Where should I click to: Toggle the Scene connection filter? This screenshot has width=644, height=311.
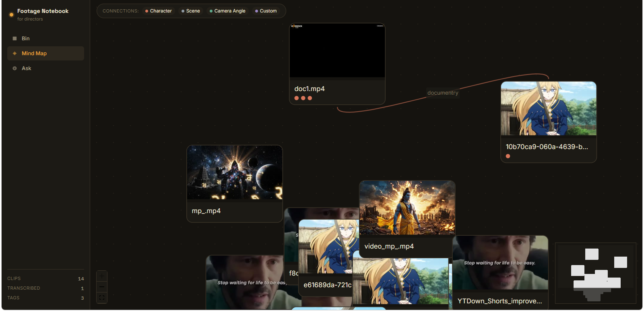[191, 11]
